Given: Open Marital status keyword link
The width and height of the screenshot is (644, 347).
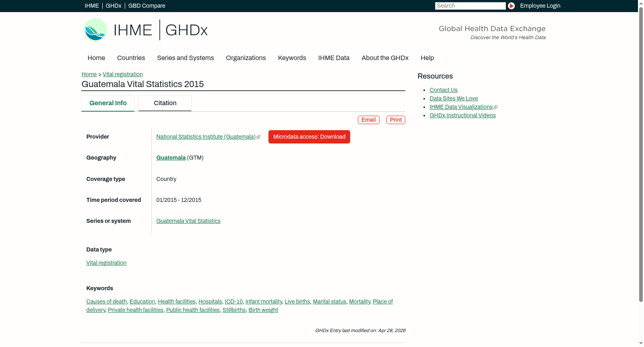Looking at the screenshot, I should 330,301.
